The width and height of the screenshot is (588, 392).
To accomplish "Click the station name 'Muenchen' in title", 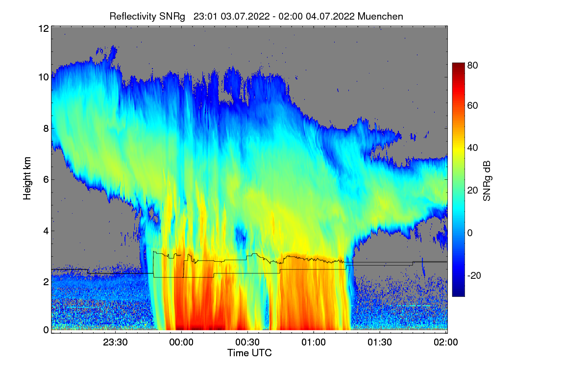I will [380, 16].
